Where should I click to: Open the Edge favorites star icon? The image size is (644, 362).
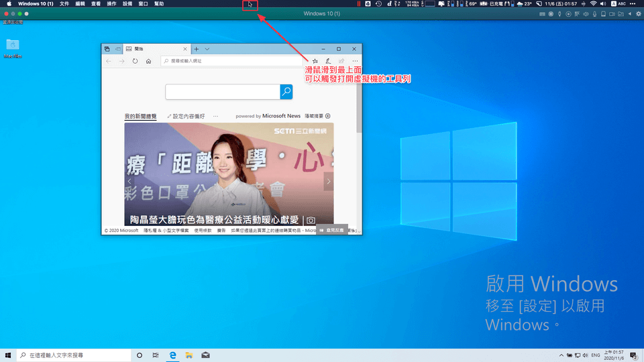click(x=315, y=61)
